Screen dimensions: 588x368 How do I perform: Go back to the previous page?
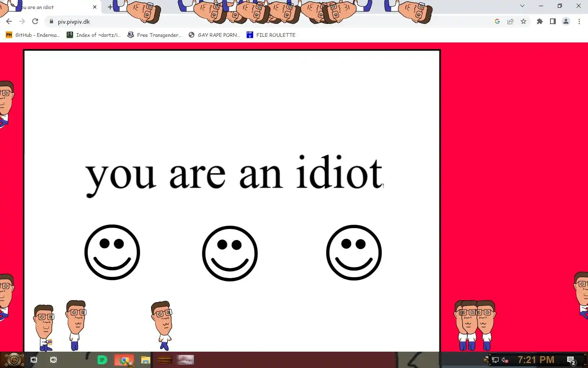pyautogui.click(x=9, y=22)
